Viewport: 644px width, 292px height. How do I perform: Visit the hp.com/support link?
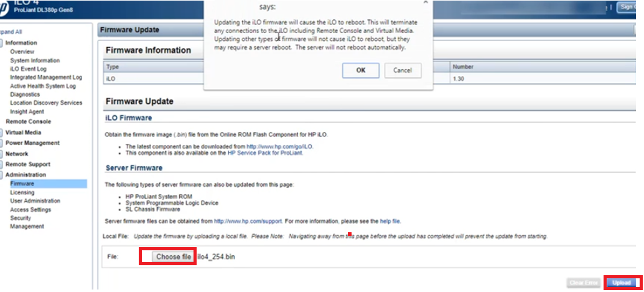pyautogui.click(x=248, y=221)
